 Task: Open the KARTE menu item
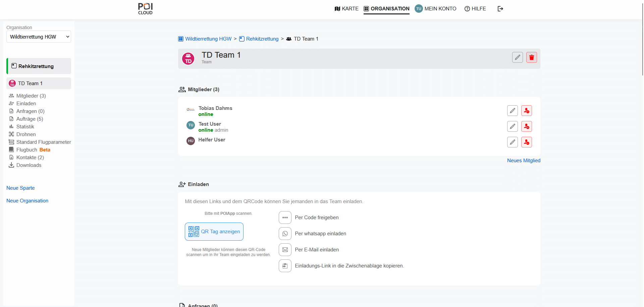pos(346,9)
